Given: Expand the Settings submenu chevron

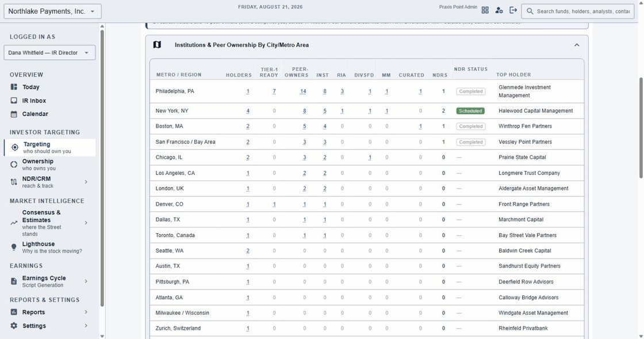Looking at the screenshot, I should (86, 326).
